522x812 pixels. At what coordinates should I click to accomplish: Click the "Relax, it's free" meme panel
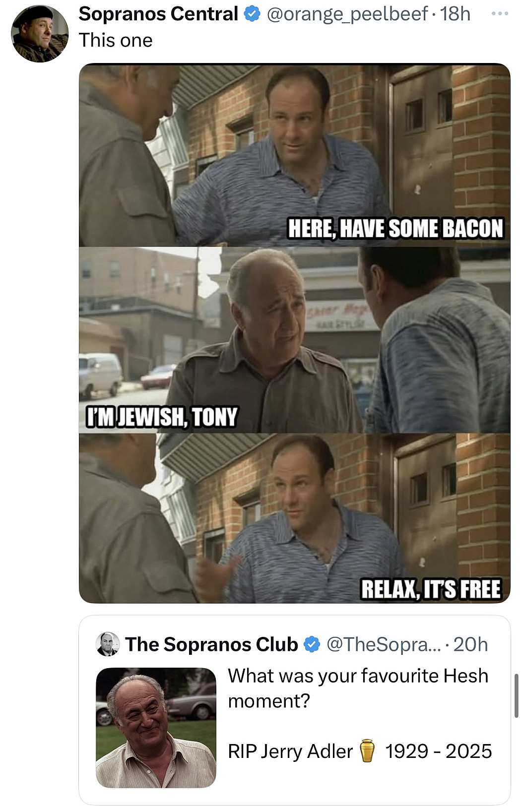(x=294, y=518)
